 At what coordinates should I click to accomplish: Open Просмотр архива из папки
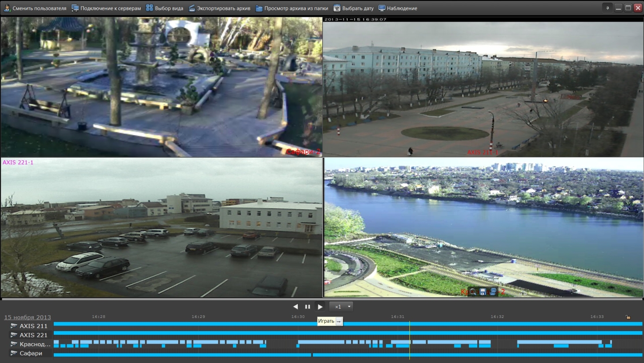click(x=292, y=8)
